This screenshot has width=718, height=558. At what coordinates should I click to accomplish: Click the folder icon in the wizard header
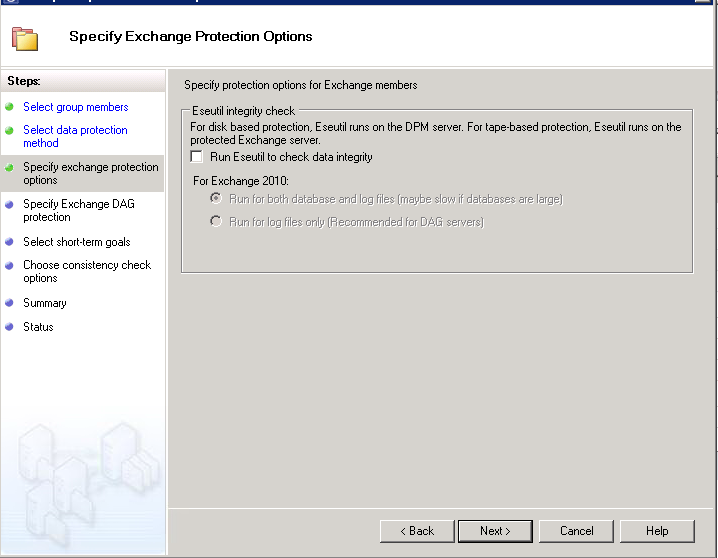[25, 39]
